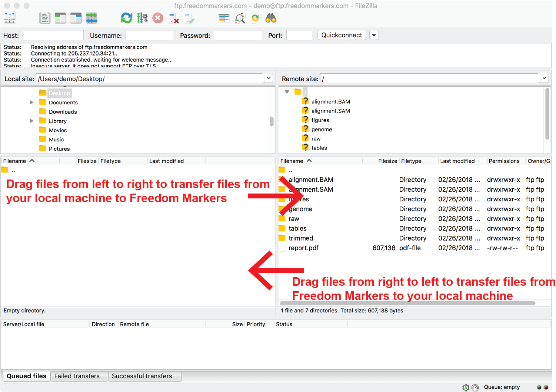Screen dimensions: 556x392
Task: Select tables in the remote tree
Action: (319, 148)
